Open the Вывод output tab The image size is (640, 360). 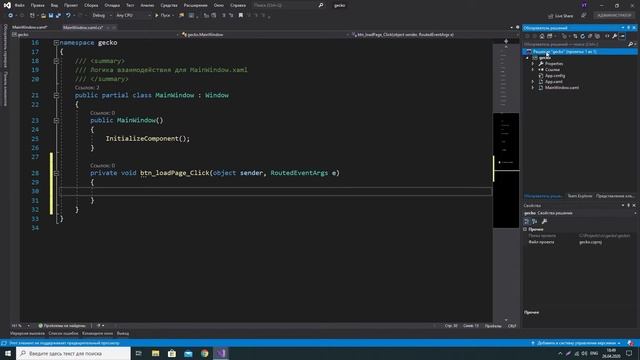point(122,333)
